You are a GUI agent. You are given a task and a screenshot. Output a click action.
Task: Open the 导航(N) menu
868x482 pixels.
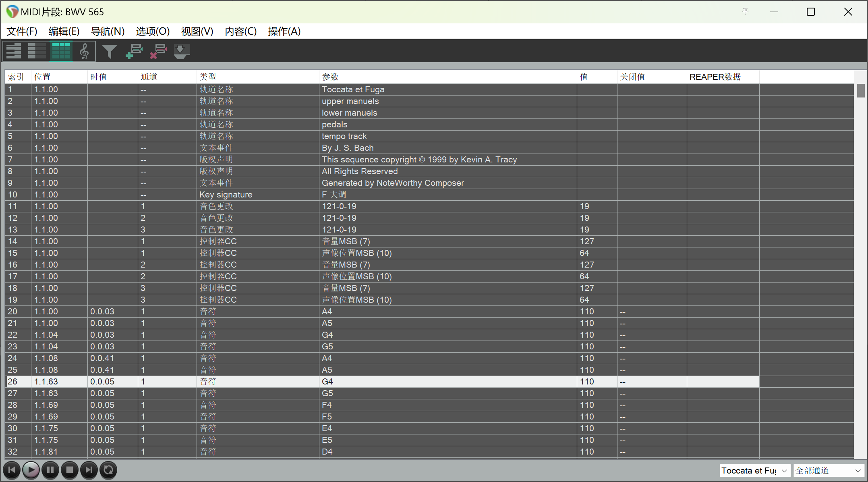[108, 31]
